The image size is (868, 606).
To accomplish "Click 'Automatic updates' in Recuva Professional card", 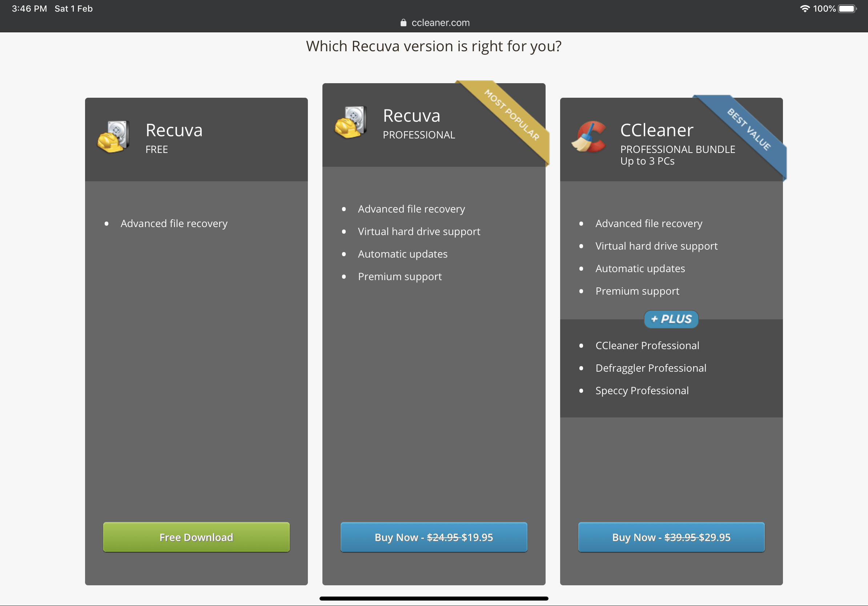I will (x=403, y=254).
